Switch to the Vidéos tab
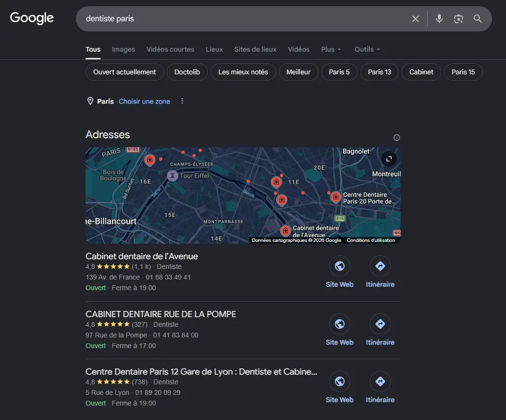 [x=299, y=49]
